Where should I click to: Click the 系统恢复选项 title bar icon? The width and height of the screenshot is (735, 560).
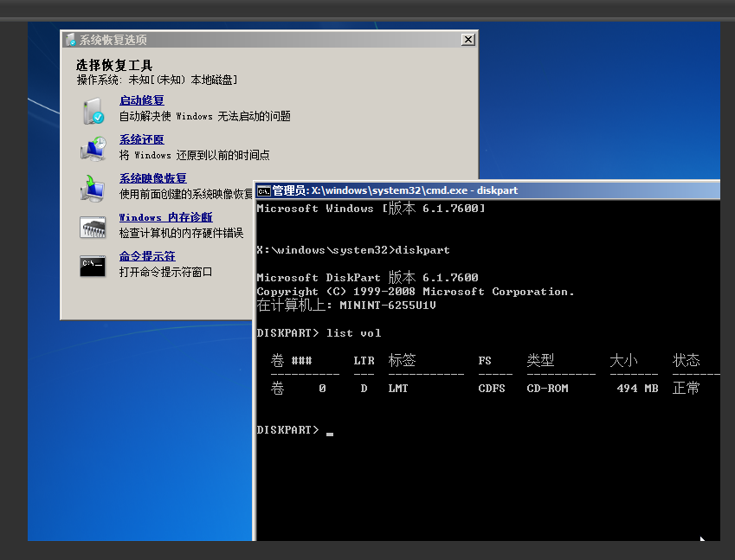[71, 40]
